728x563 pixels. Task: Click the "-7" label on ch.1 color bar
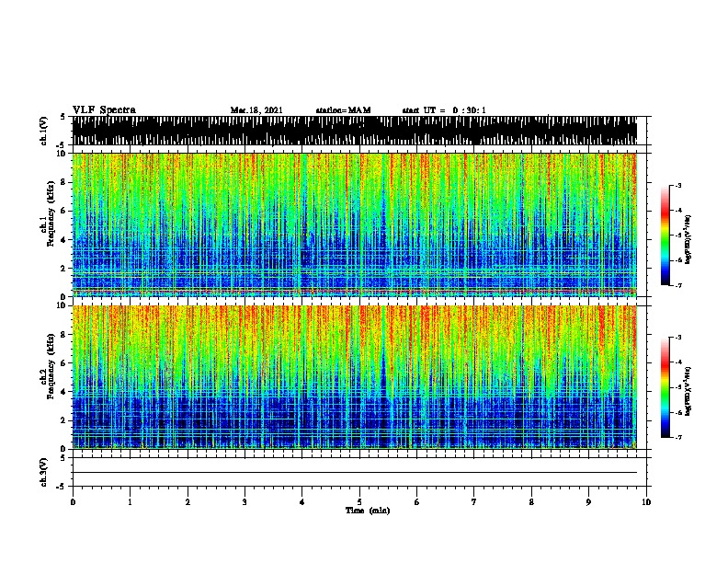pos(678,285)
